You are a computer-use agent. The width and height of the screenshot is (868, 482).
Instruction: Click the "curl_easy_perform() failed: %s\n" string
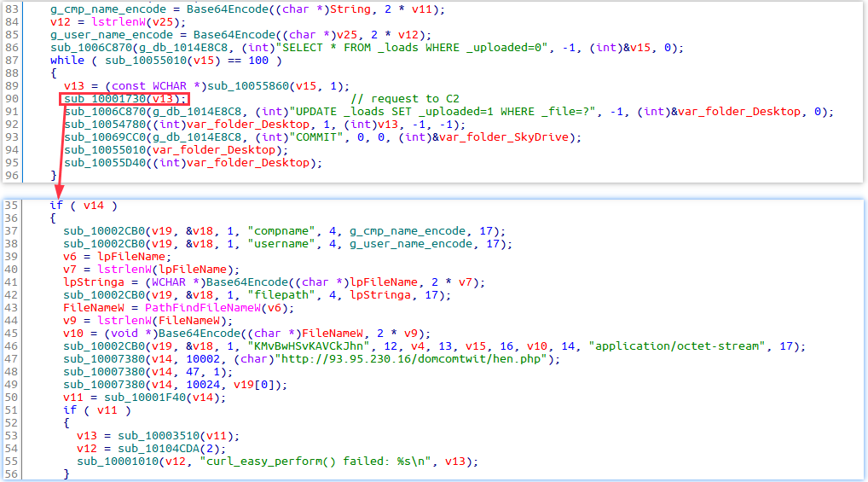coord(315,461)
